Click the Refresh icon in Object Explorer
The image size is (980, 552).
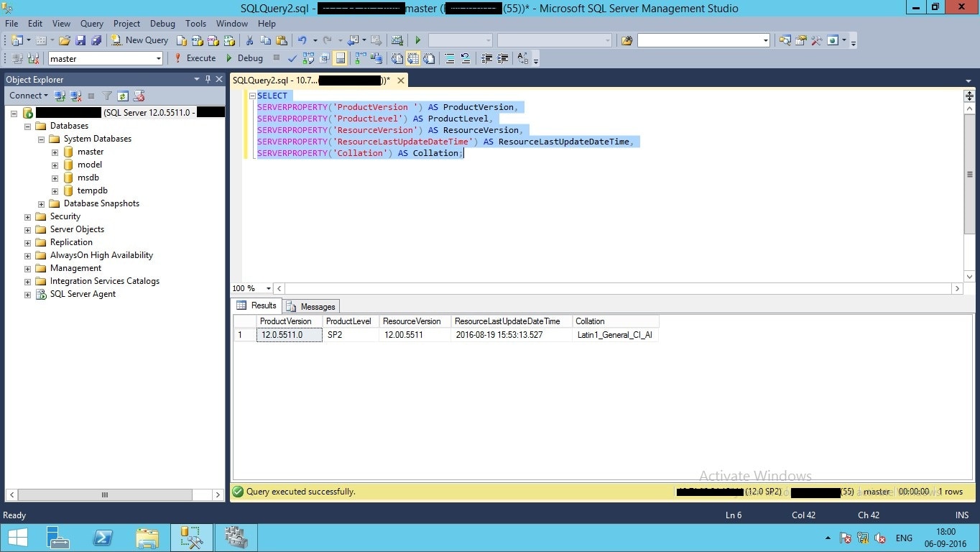[123, 96]
